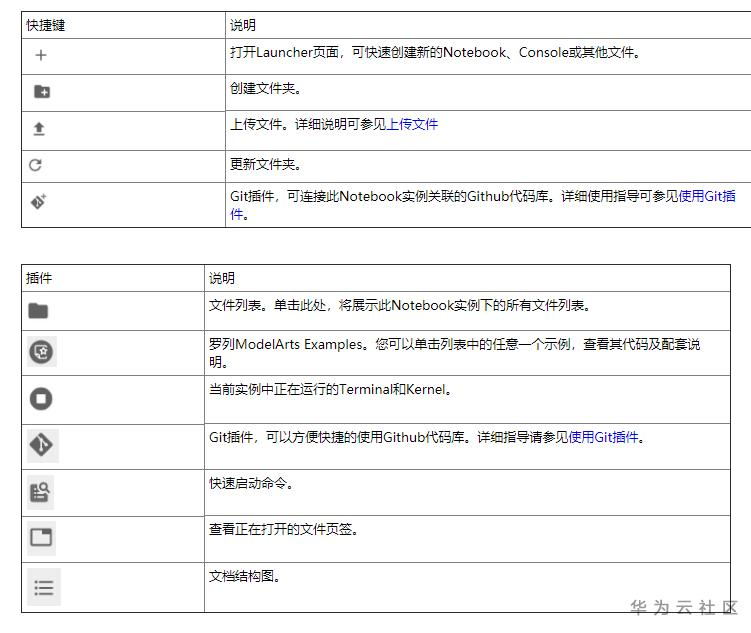Image resolution: width=751 pixels, height=633 pixels.
Task: Click the open file tabs icon
Action: point(41,538)
